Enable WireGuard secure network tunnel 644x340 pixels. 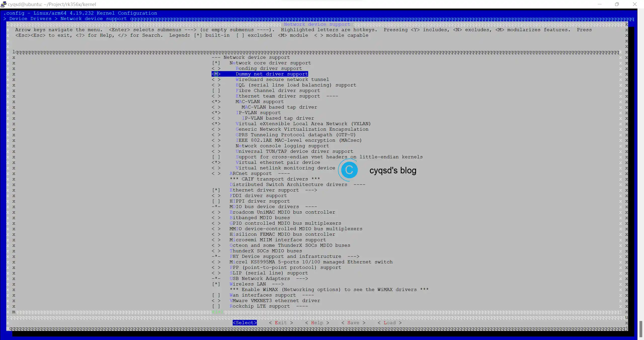pos(216,80)
